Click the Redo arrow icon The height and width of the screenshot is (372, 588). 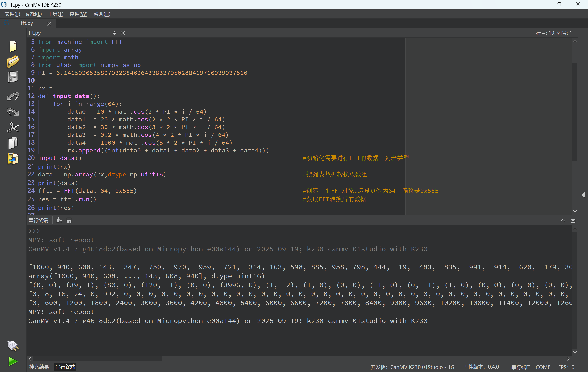point(13,112)
